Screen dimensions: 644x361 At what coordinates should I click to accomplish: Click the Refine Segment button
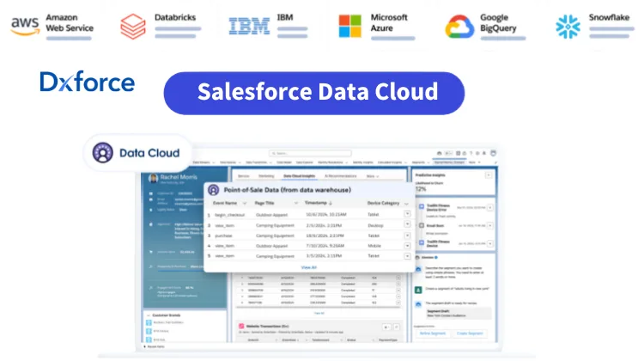[x=433, y=333]
